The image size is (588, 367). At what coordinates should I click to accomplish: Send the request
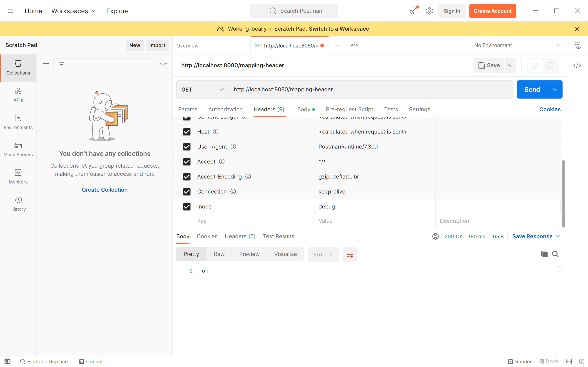tap(532, 89)
